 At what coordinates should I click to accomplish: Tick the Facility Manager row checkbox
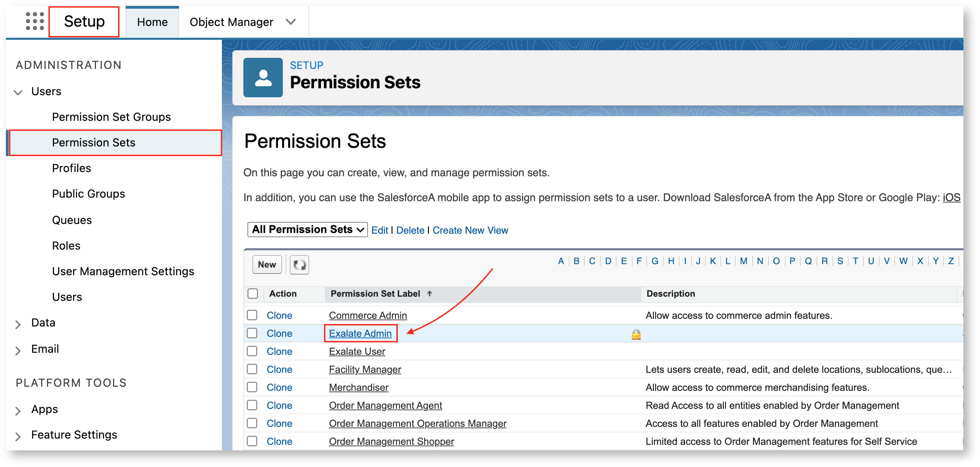[x=252, y=369]
